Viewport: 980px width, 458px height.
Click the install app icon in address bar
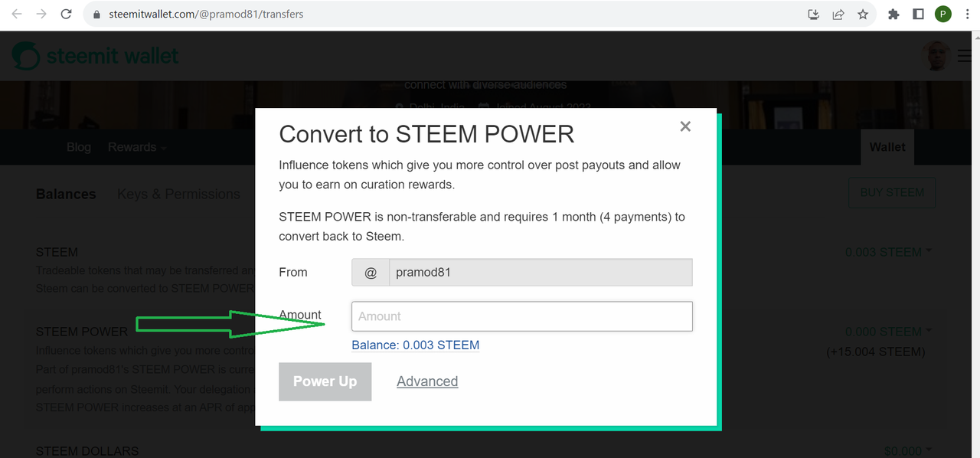814,14
